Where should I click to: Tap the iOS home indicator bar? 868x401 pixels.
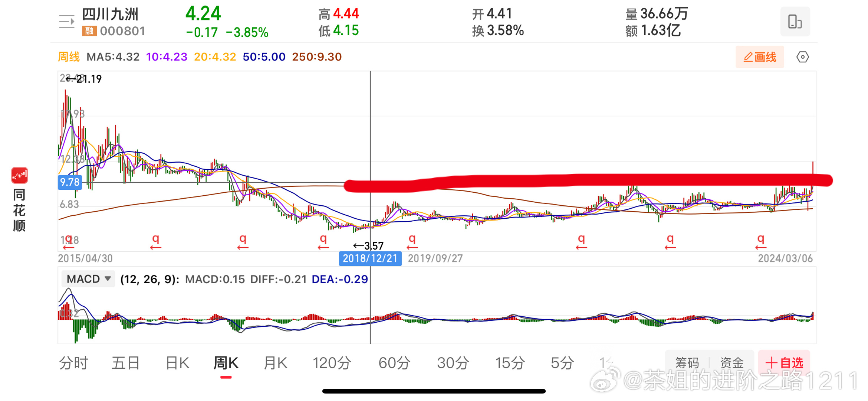pos(434,391)
